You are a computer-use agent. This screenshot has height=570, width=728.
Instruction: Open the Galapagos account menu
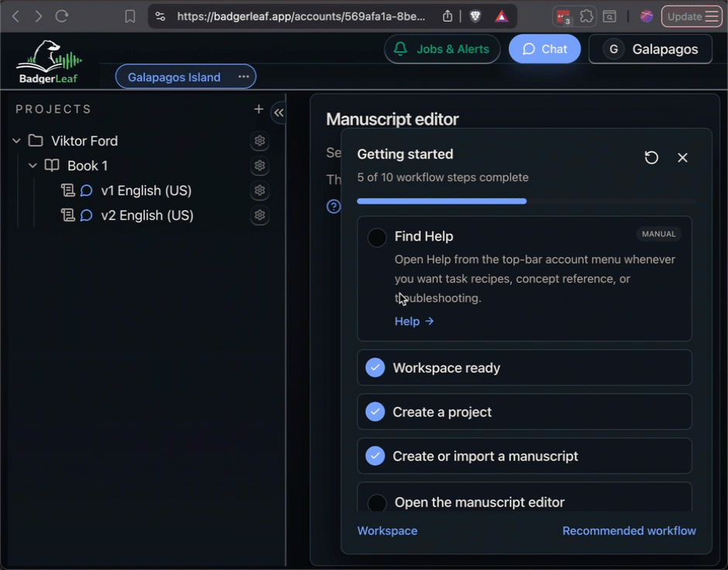pos(650,49)
